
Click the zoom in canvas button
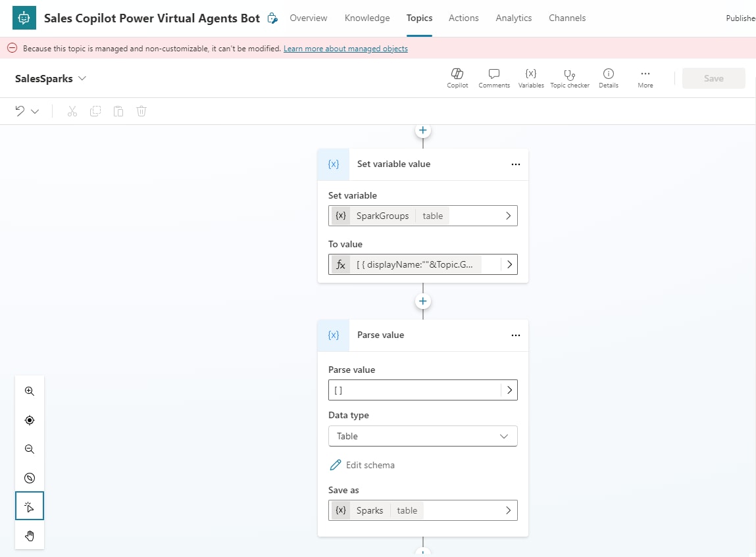[30, 391]
